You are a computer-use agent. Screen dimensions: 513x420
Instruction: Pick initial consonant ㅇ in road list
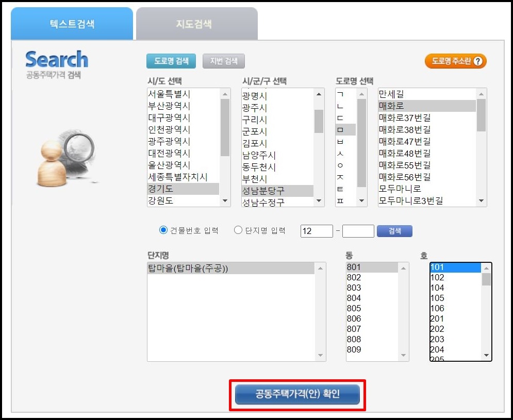tap(345, 165)
